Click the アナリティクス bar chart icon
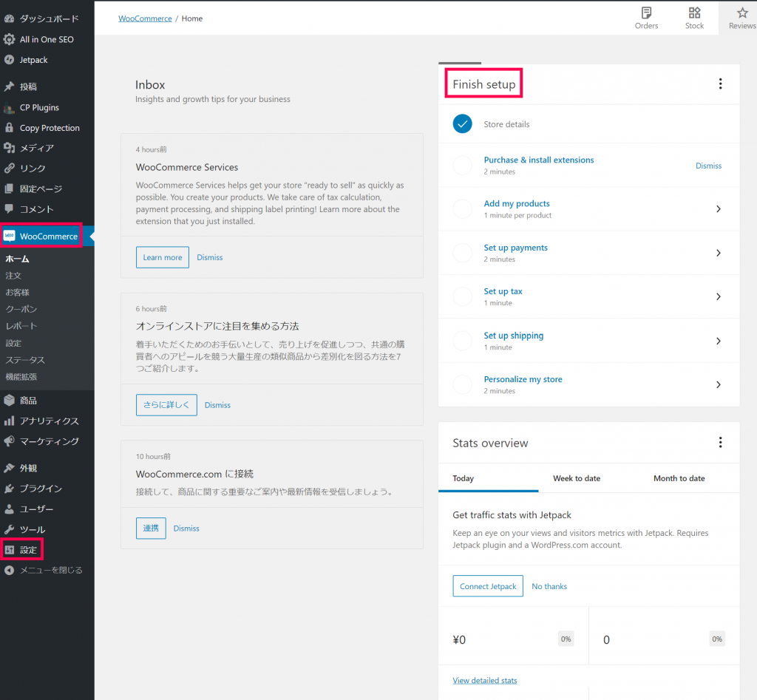757x700 pixels. (x=9, y=421)
